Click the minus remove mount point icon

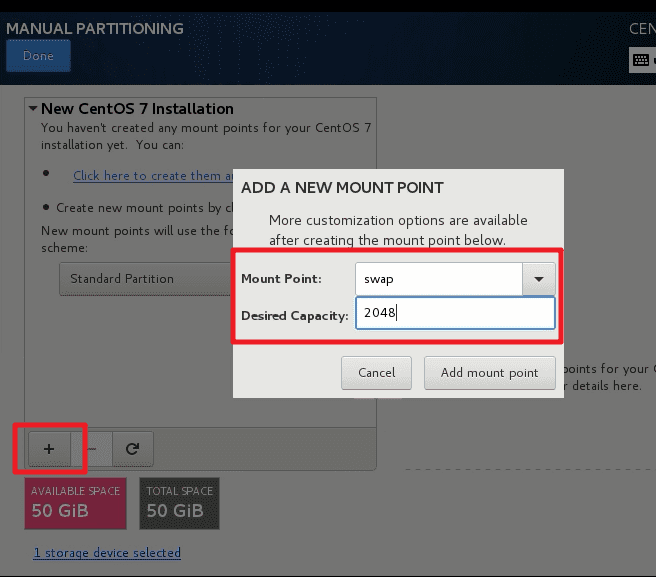[x=92, y=449]
